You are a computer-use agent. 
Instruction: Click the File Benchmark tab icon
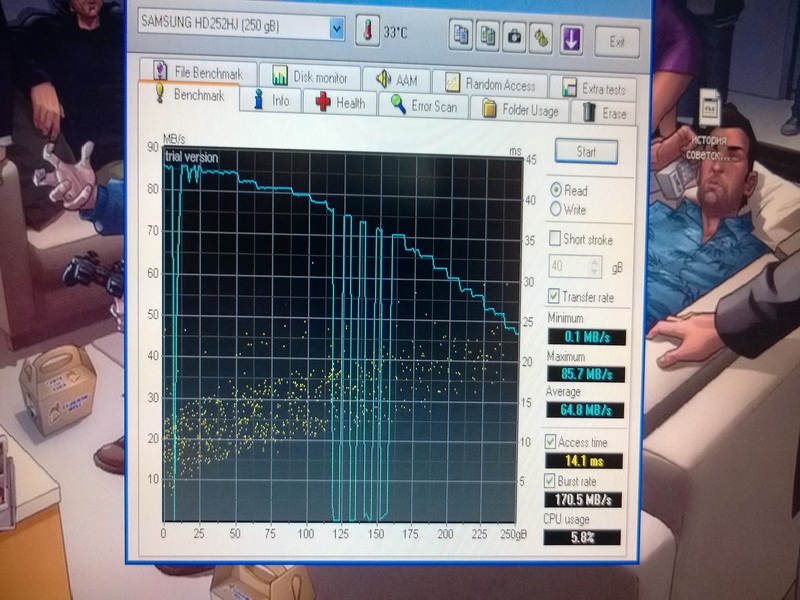click(x=160, y=70)
